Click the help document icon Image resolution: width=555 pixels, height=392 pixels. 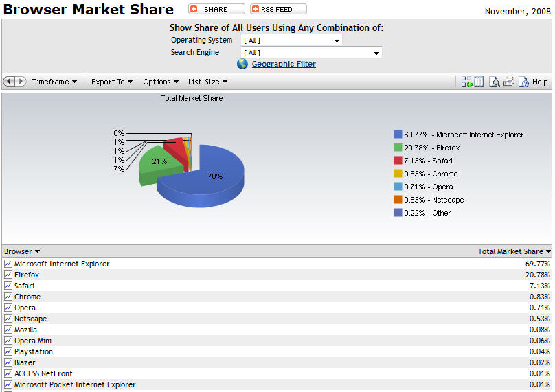point(523,82)
